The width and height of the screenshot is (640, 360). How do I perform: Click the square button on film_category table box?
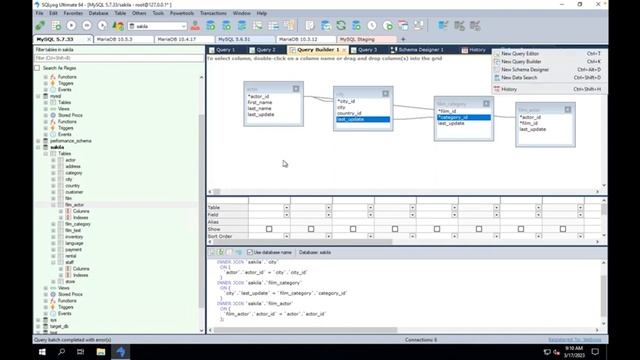486,104
